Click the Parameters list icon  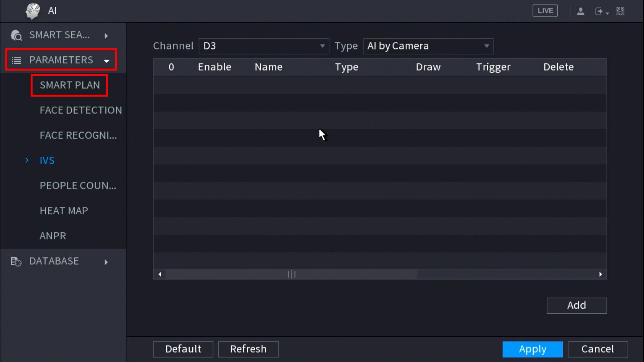16,60
